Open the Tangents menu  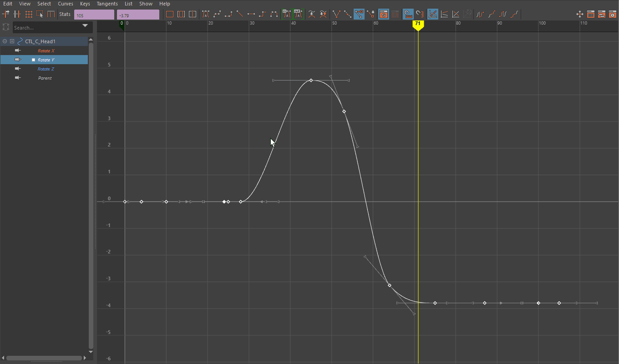(x=107, y=4)
